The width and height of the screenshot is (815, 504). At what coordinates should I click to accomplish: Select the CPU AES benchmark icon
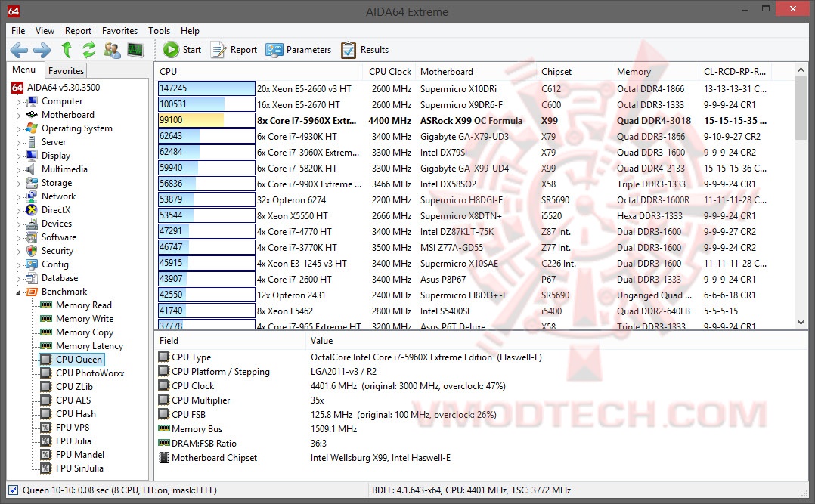pos(46,400)
